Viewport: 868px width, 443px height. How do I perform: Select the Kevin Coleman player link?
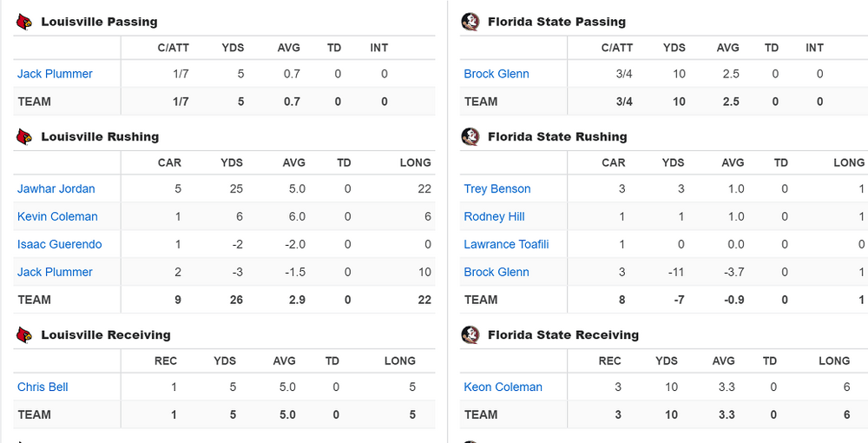pyautogui.click(x=57, y=216)
